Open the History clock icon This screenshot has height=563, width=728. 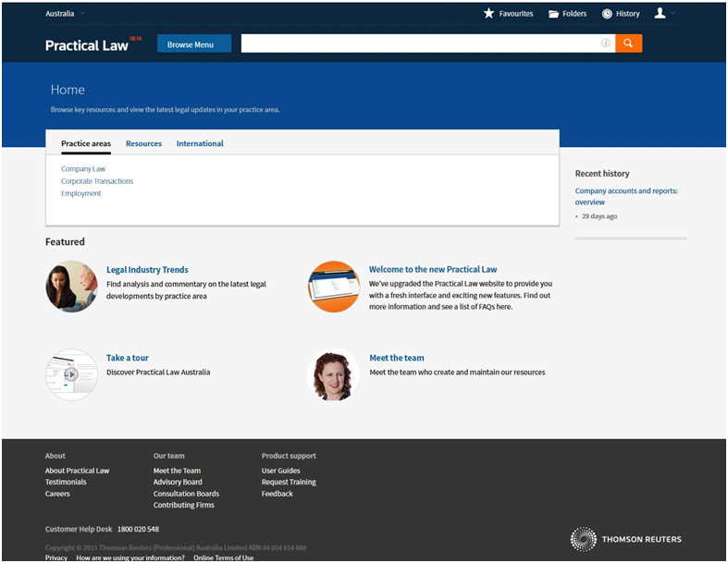click(607, 14)
